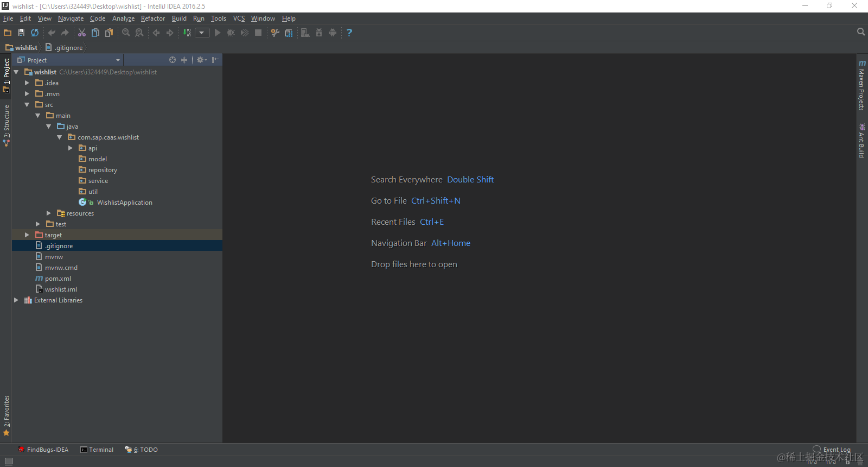Expand the resources folder
868x467 pixels.
[x=49, y=213]
